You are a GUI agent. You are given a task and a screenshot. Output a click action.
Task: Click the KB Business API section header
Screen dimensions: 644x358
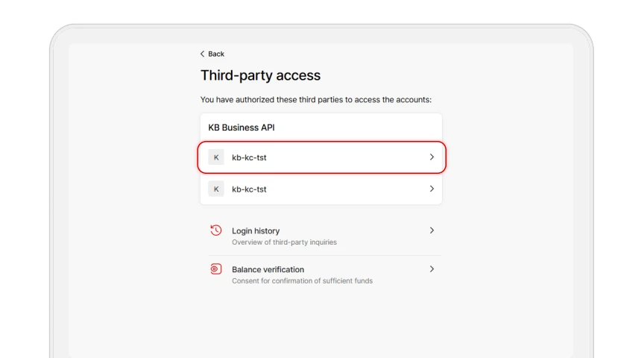click(241, 128)
